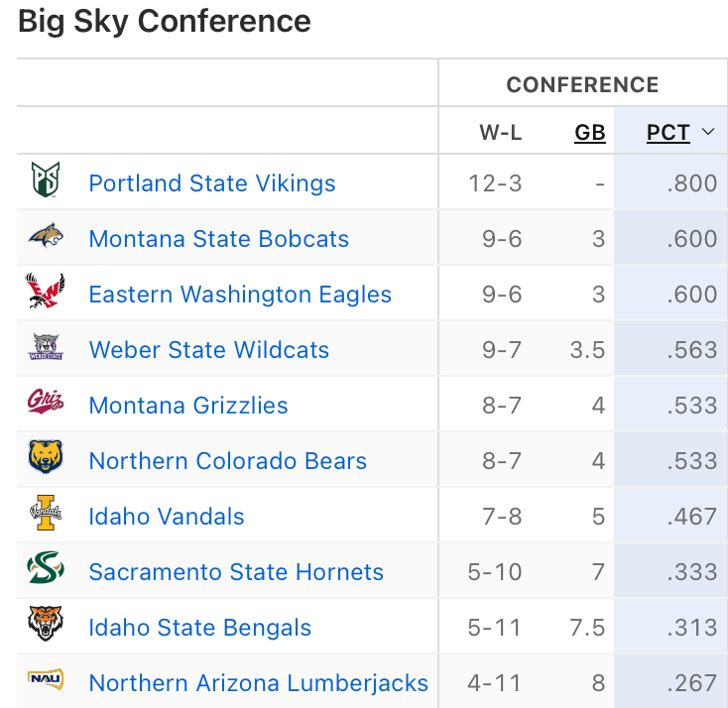Click the Montana State Bobcats logo
728x708 pixels.
46,237
